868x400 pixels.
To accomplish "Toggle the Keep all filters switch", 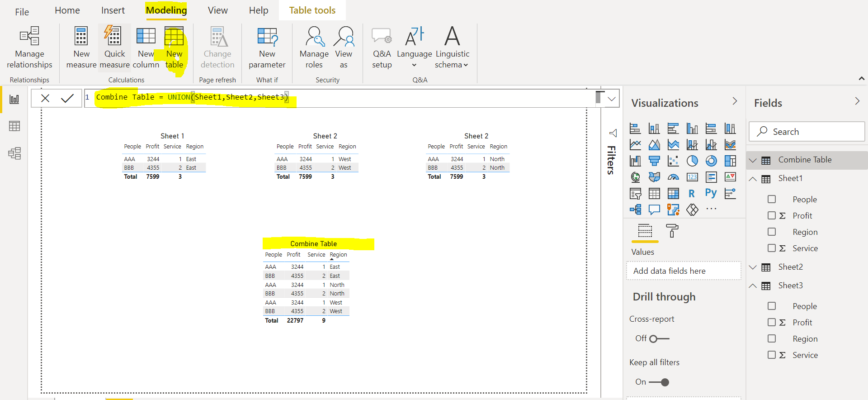I will (x=659, y=382).
